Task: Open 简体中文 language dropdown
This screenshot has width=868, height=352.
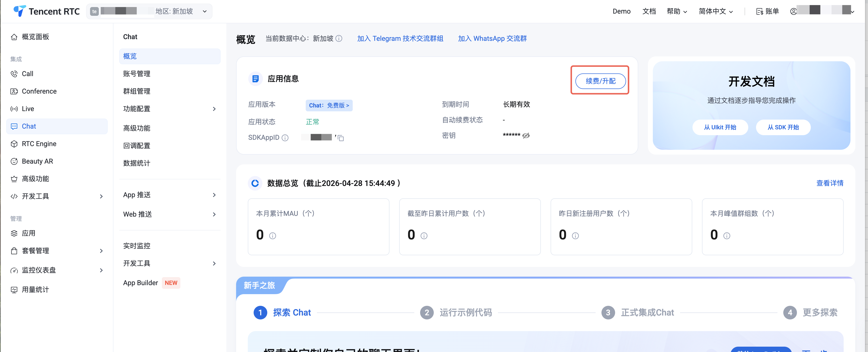Action: 716,11
